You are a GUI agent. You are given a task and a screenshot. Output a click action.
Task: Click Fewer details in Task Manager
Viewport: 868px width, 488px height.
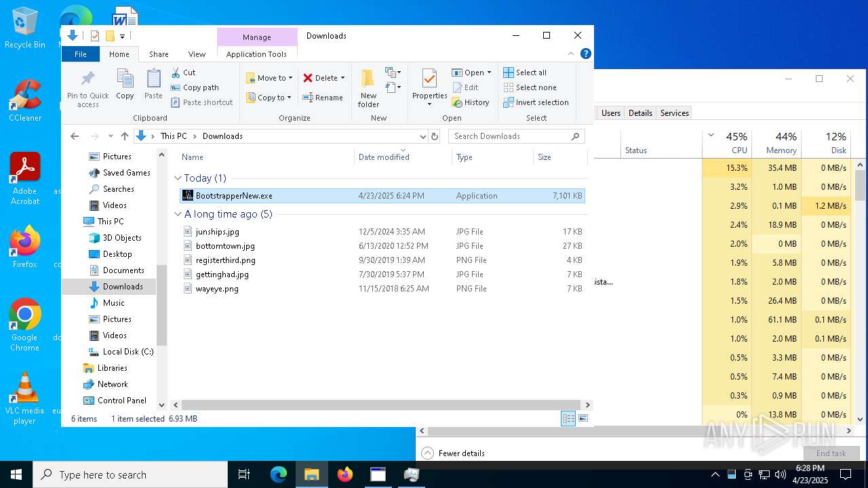(453, 453)
